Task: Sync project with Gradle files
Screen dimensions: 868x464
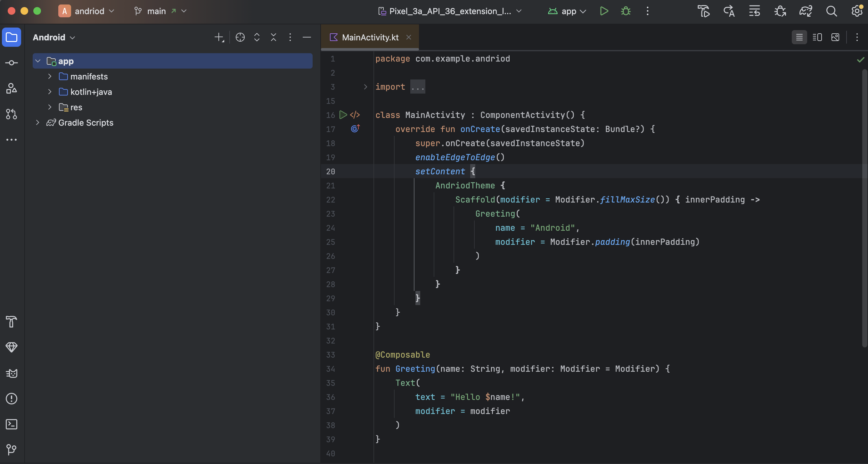Action: pyautogui.click(x=806, y=11)
